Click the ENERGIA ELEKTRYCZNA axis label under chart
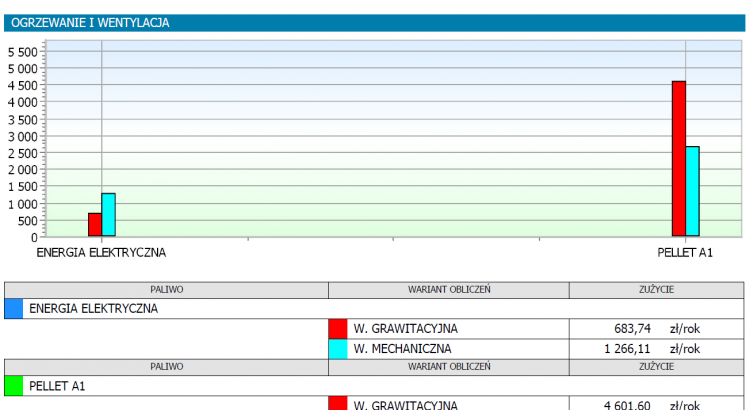 [x=101, y=253]
